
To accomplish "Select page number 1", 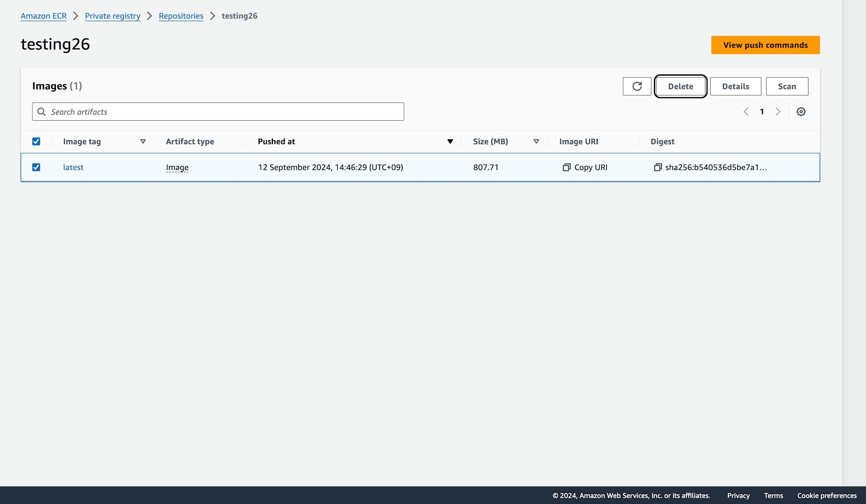I will coord(762,112).
